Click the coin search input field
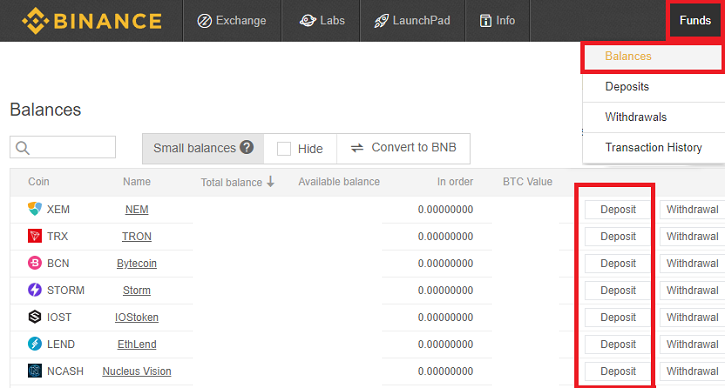 pos(63,147)
